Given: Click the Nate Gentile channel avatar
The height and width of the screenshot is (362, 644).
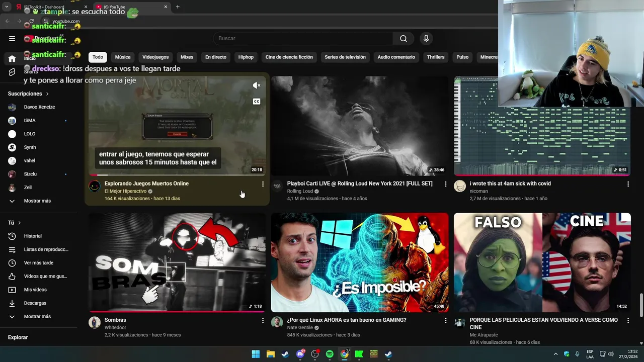Looking at the screenshot, I should click(277, 322).
